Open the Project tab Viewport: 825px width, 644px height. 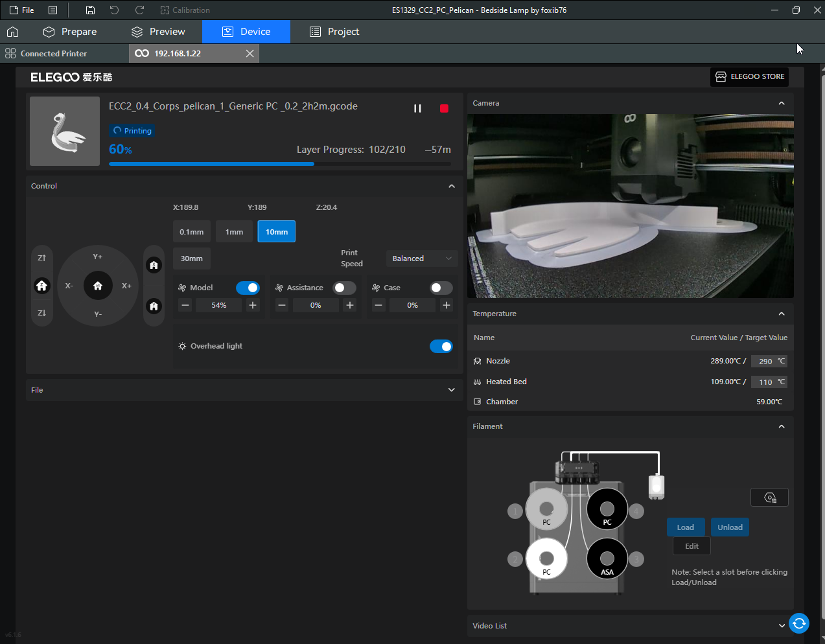[334, 32]
